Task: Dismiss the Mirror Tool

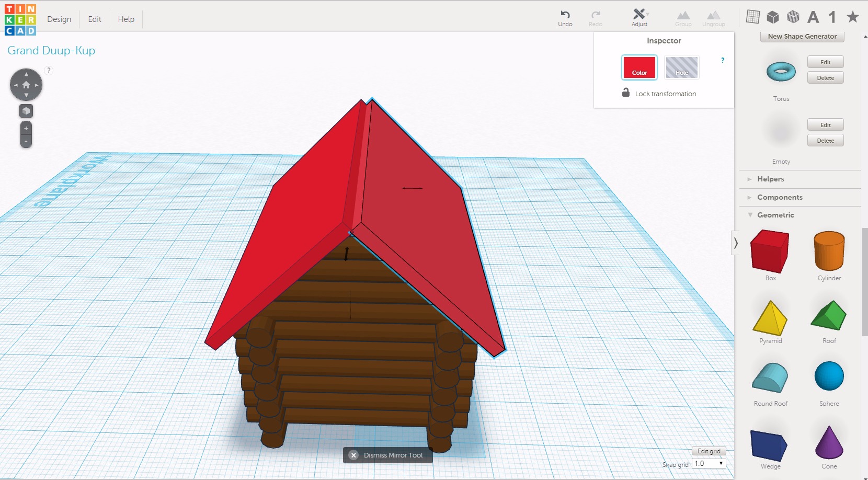Action: click(x=387, y=455)
